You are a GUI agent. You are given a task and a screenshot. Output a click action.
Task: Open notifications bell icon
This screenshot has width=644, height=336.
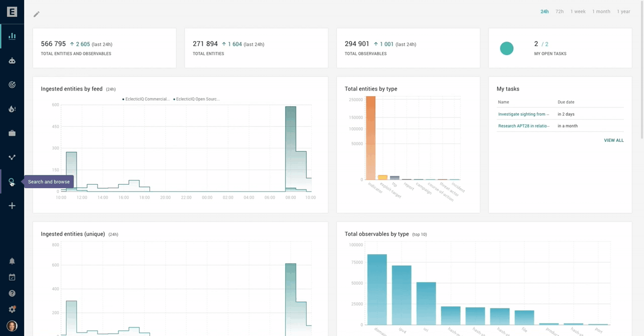12,261
